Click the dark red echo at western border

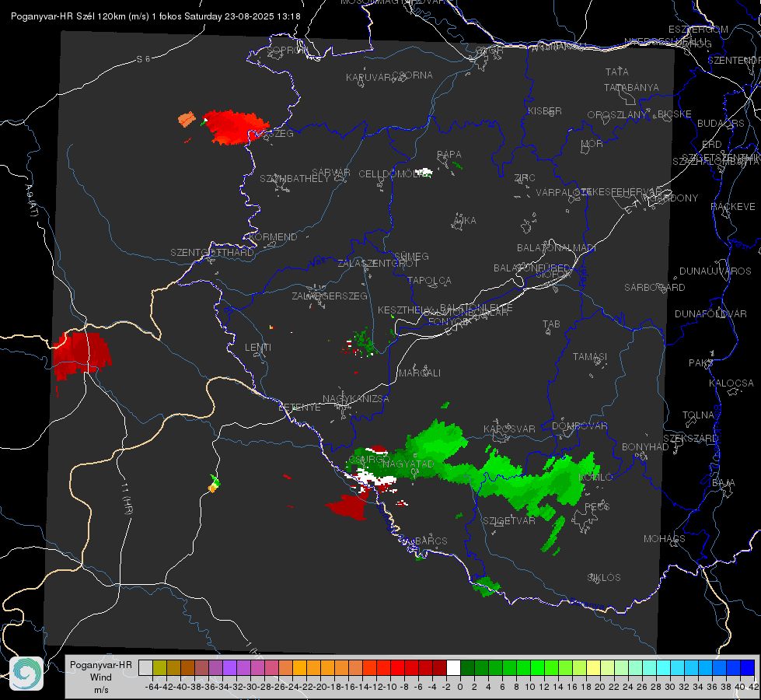coord(82,355)
